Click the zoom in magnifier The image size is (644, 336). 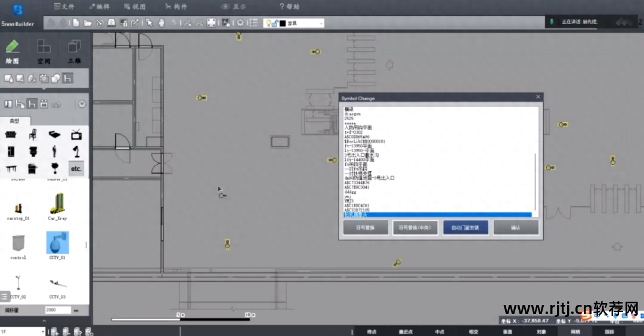click(188, 23)
